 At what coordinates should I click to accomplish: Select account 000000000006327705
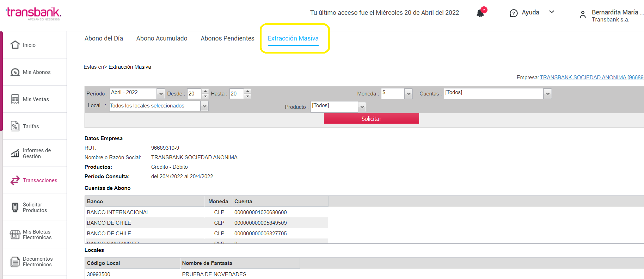tap(260, 234)
